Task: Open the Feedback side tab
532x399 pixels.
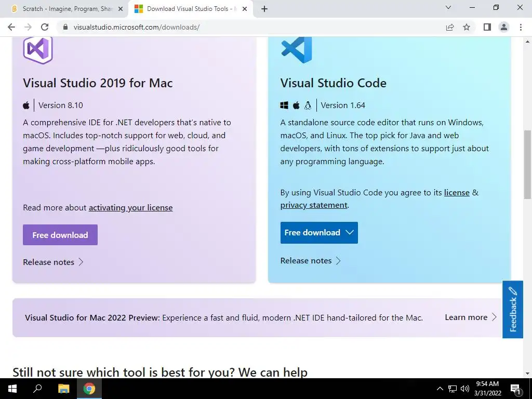Action: tap(513, 310)
